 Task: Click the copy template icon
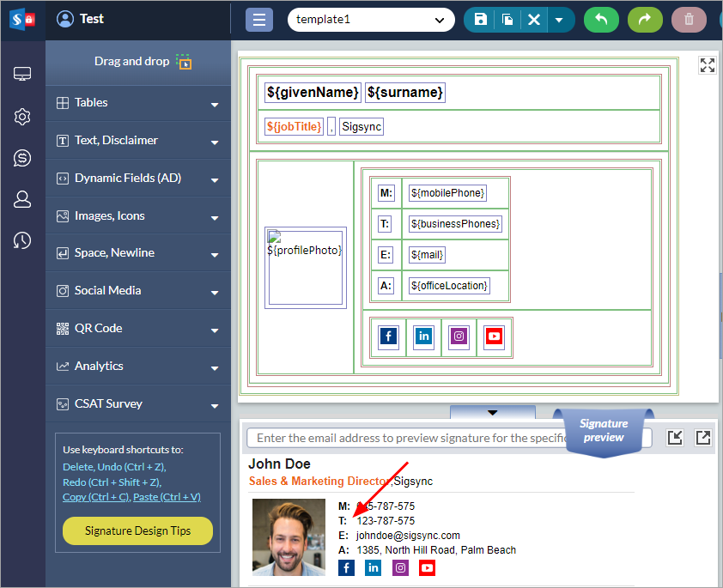tap(507, 20)
